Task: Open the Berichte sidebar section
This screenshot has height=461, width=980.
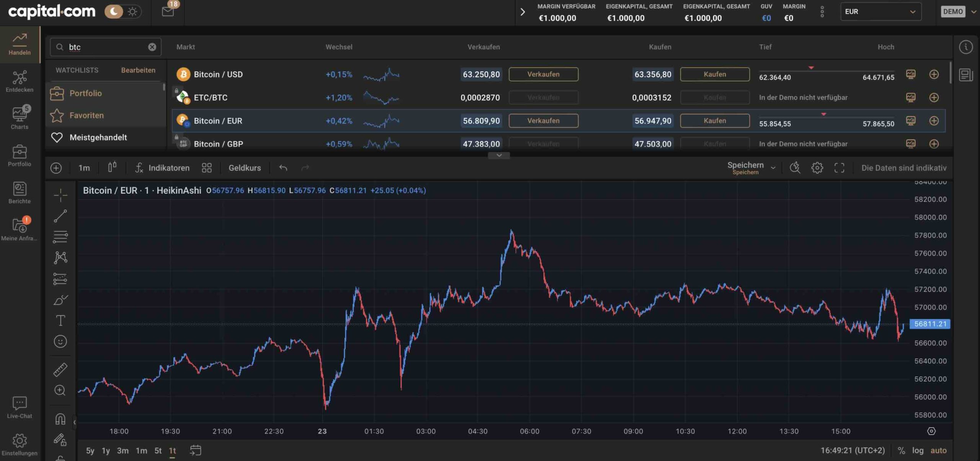Action: pyautogui.click(x=20, y=192)
